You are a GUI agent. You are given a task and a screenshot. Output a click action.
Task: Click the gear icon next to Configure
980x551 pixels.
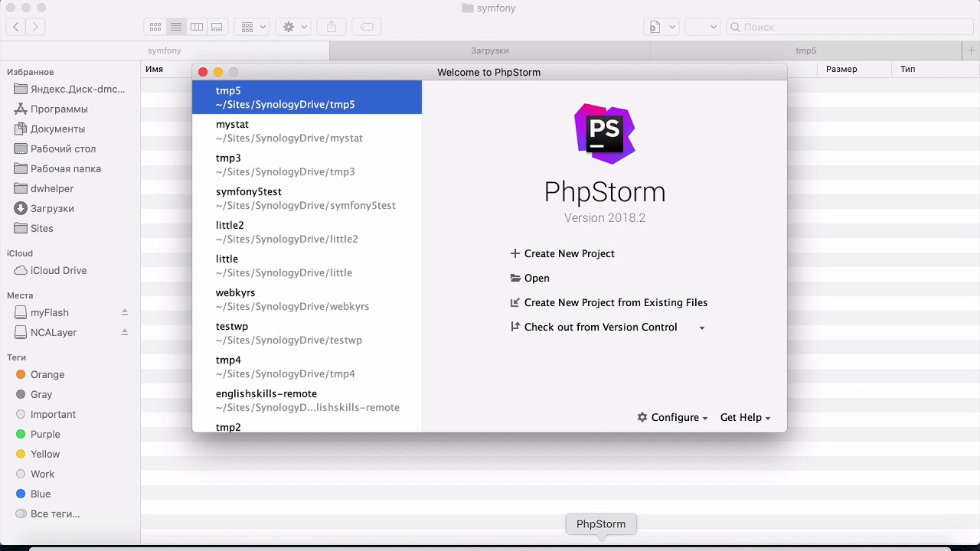(642, 417)
